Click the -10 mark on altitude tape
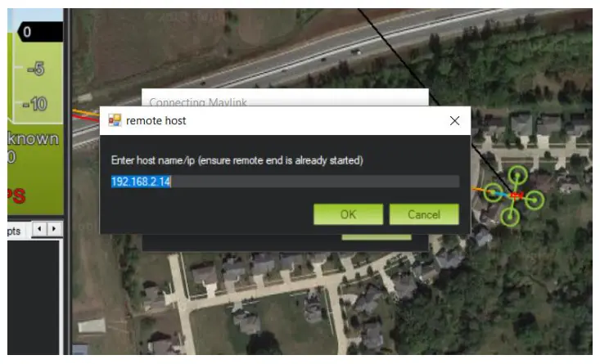Image resolution: width=600 pixels, height=364 pixels. 35,104
